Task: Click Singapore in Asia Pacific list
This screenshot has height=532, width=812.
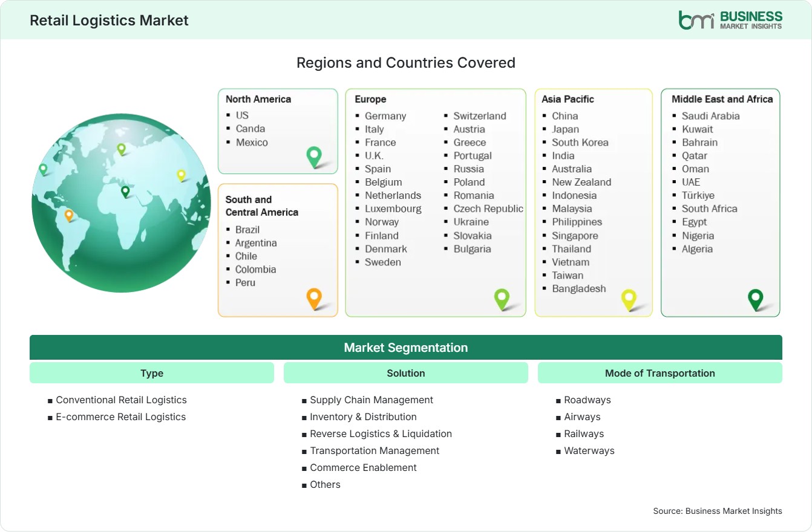Action: [x=575, y=236]
